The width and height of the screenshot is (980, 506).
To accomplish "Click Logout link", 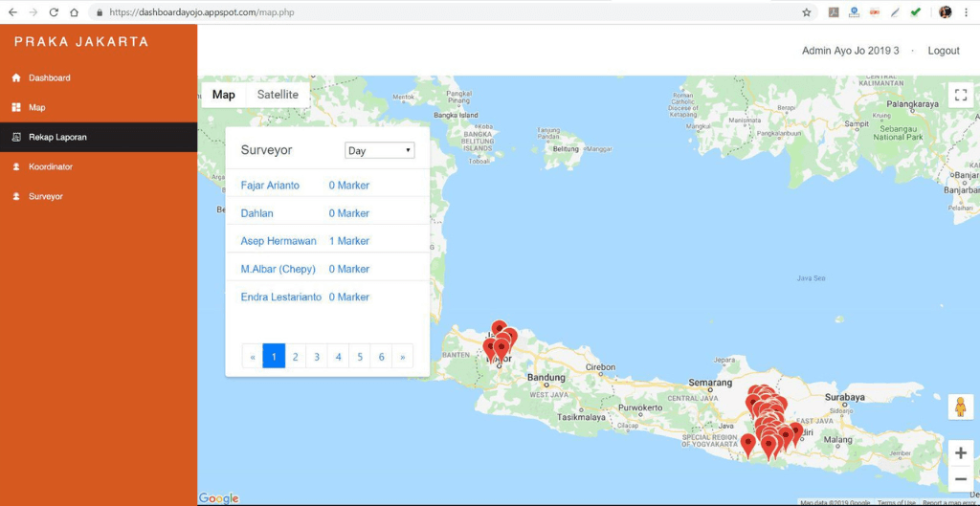I will tap(943, 51).
